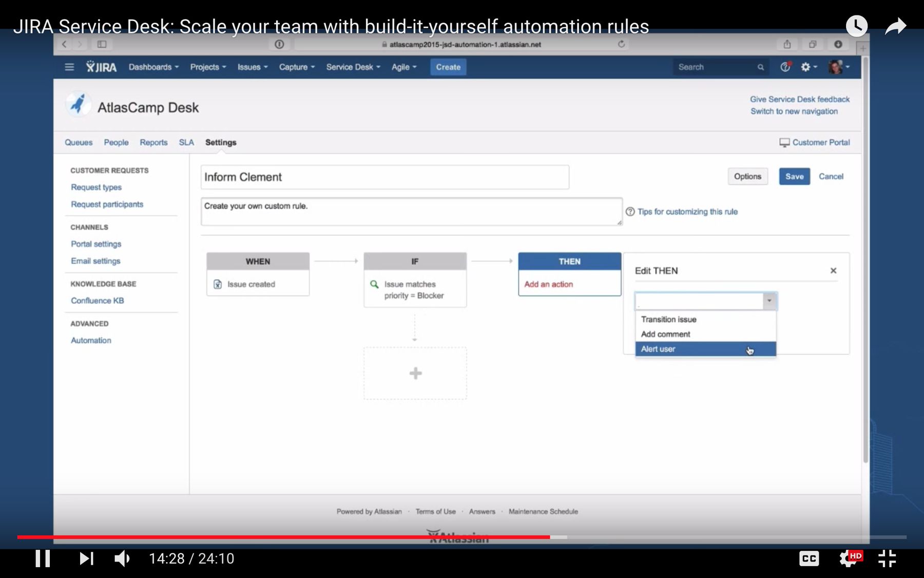The height and width of the screenshot is (578, 924).
Task: Click the JIRA logo
Action: tap(102, 67)
